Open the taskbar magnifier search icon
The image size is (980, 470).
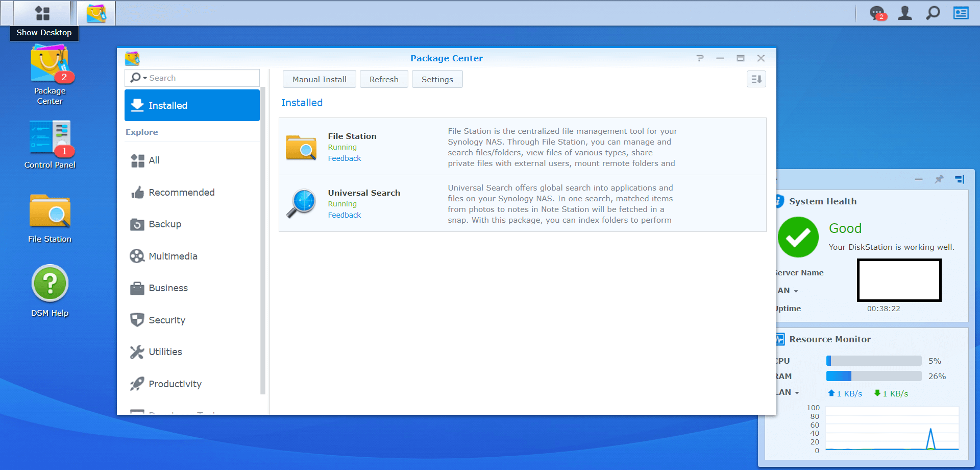(x=933, y=13)
